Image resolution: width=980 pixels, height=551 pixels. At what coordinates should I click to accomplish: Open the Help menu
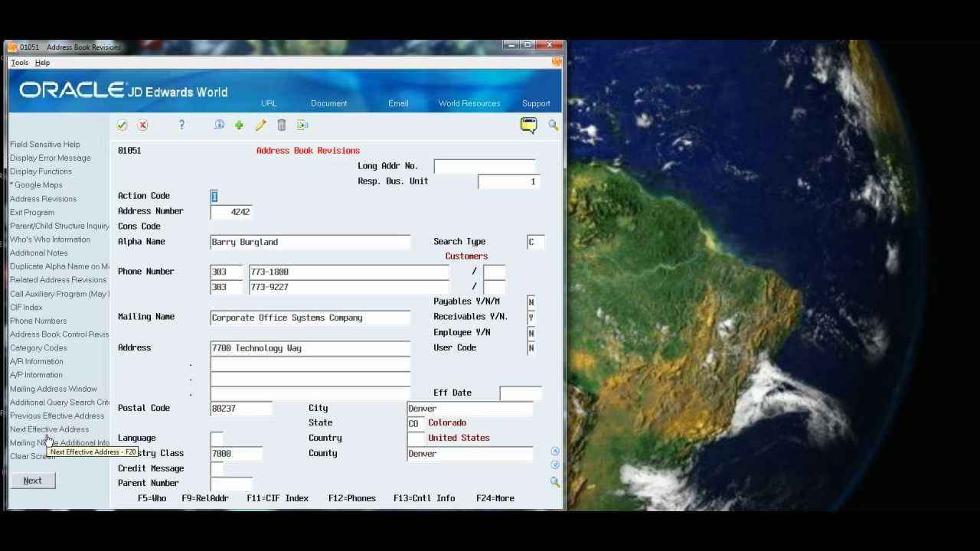click(42, 63)
